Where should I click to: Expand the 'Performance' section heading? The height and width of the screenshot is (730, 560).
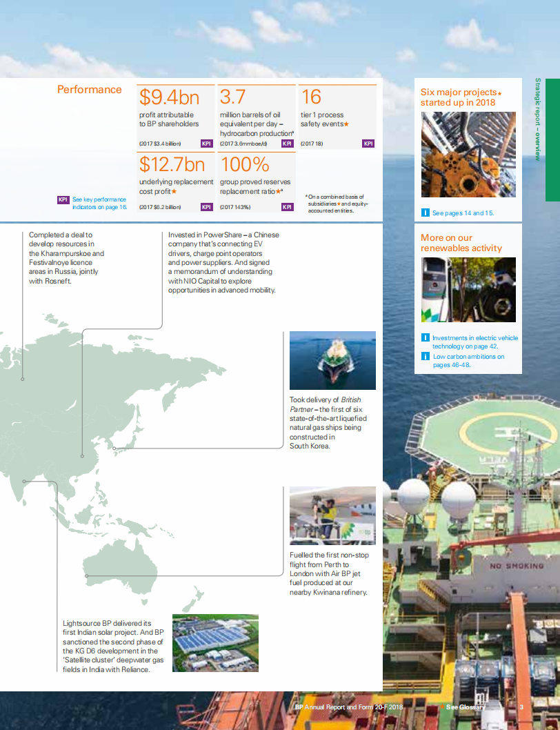pyautogui.click(x=89, y=89)
